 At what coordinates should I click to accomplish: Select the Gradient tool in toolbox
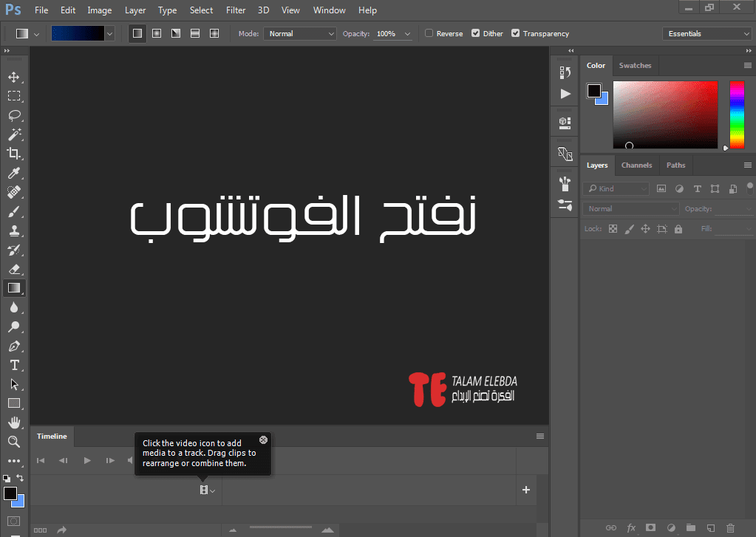(x=14, y=288)
